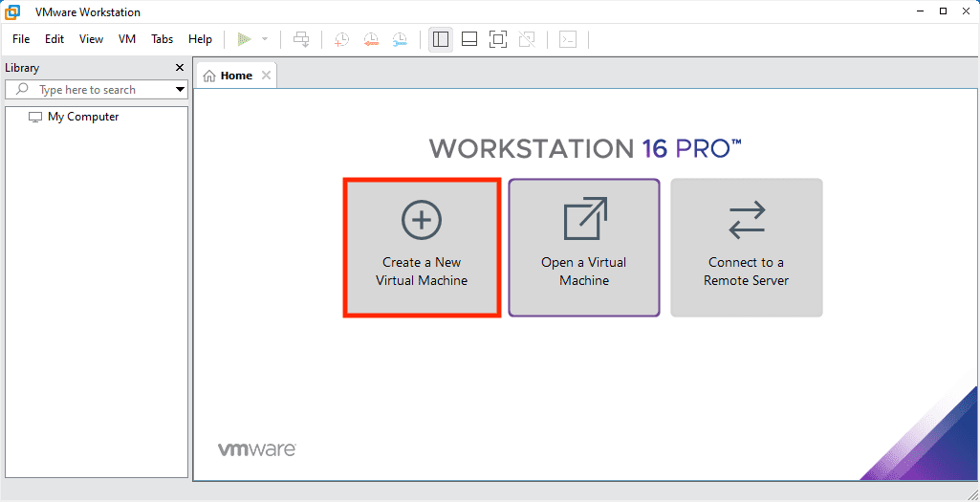Screen dimensions: 980x502
Task: Open the VM menu
Action: pos(127,39)
